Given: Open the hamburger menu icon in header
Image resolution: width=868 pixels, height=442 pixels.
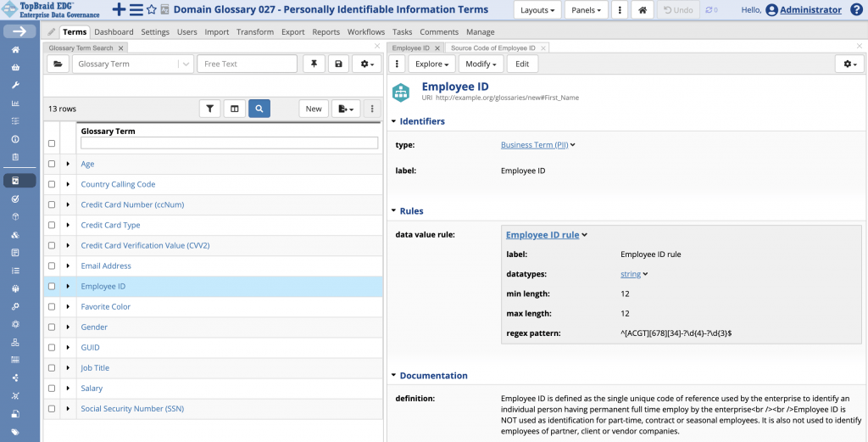Looking at the screenshot, I should (136, 9).
